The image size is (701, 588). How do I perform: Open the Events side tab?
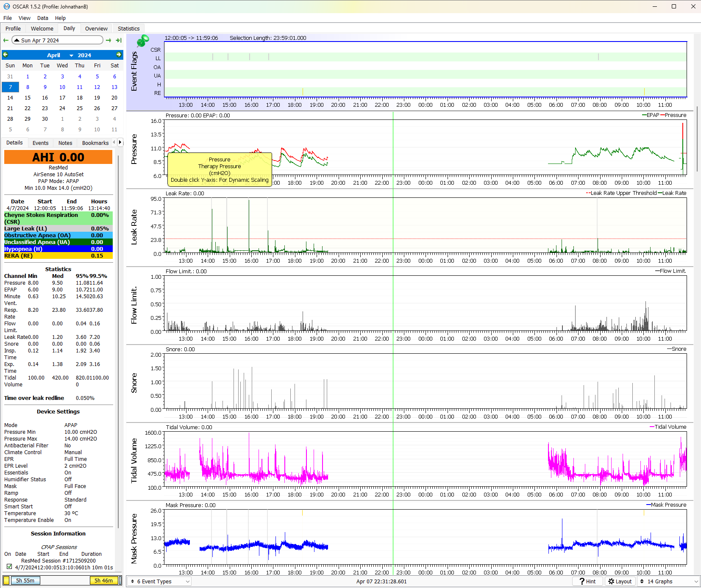pyautogui.click(x=41, y=143)
